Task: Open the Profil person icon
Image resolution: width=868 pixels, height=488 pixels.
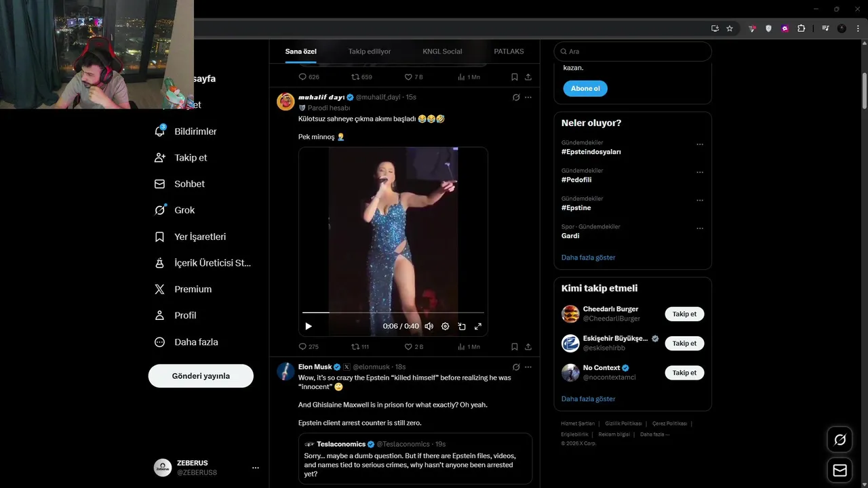Action: tap(160, 315)
